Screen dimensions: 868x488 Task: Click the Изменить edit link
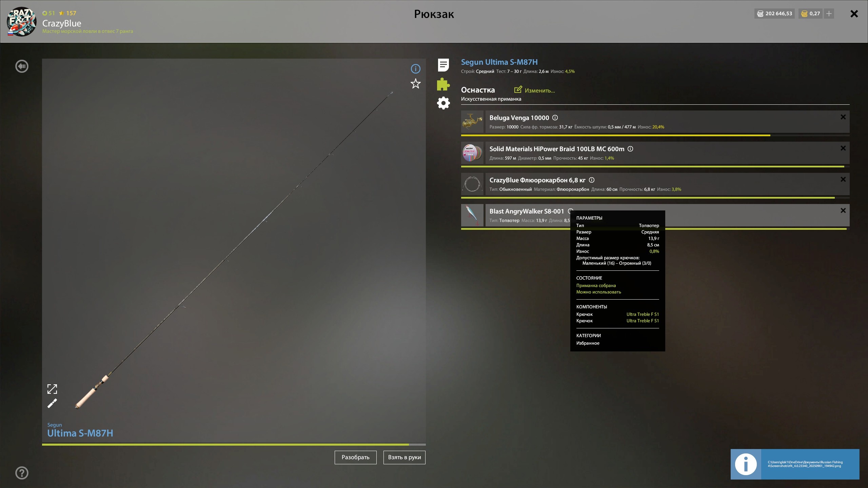click(539, 90)
